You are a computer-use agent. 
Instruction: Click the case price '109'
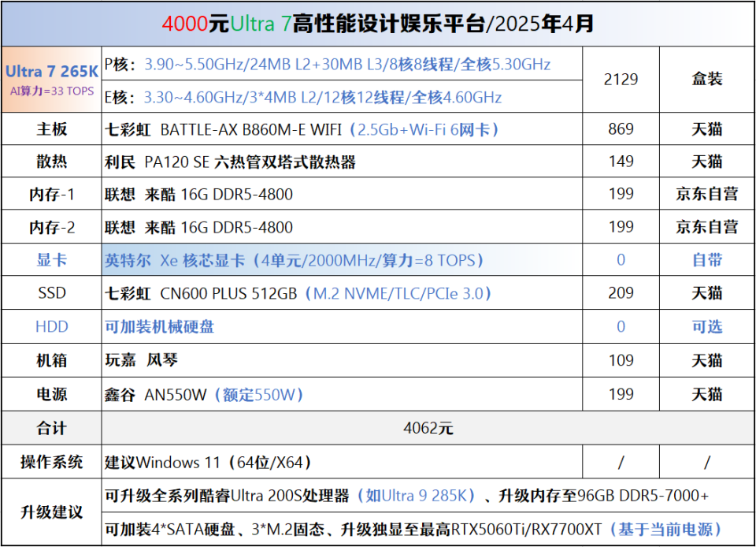(621, 360)
